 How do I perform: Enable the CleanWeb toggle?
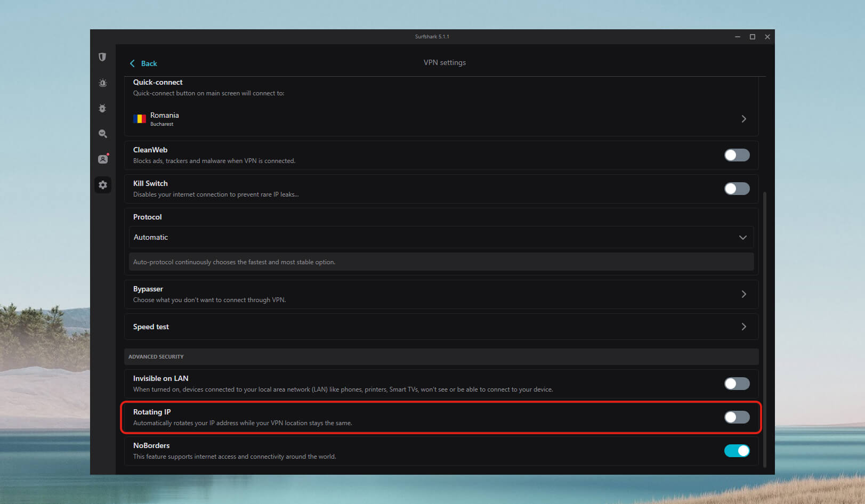(x=737, y=155)
